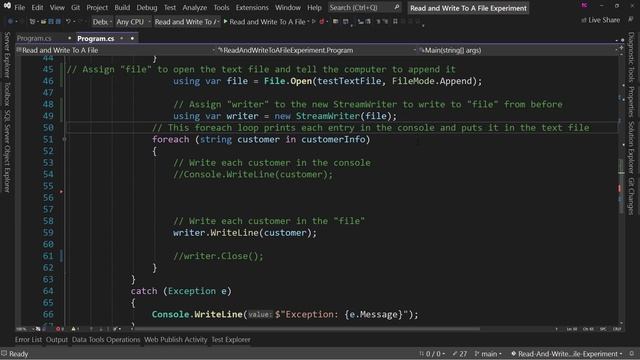The width and height of the screenshot is (640, 360).
Task: Open the Read-And-Write repository selector
Action: point(567,354)
